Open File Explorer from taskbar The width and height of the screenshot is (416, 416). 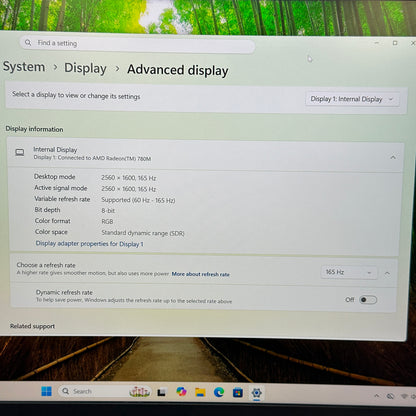(x=200, y=392)
